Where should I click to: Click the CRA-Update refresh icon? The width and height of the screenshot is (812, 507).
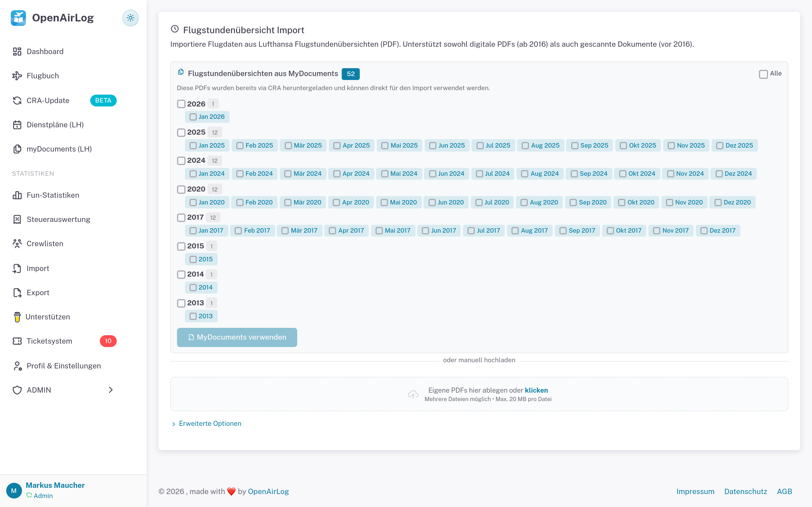(17, 101)
